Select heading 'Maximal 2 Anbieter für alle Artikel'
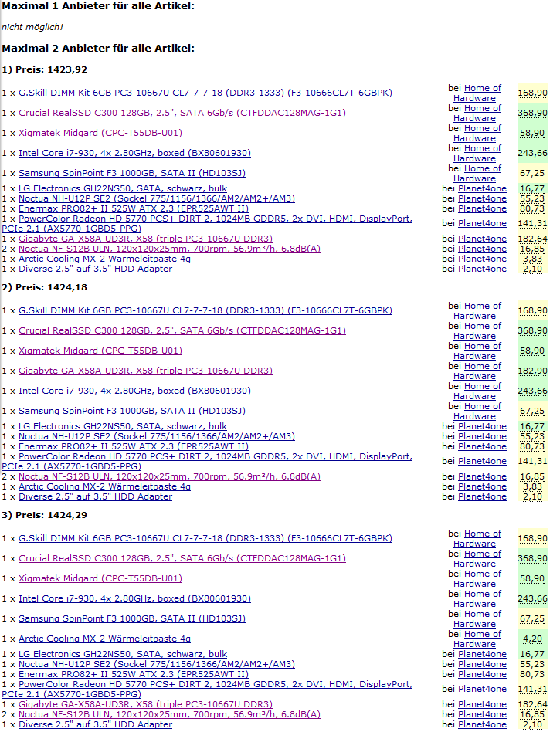The width and height of the screenshot is (560, 732). (98, 48)
